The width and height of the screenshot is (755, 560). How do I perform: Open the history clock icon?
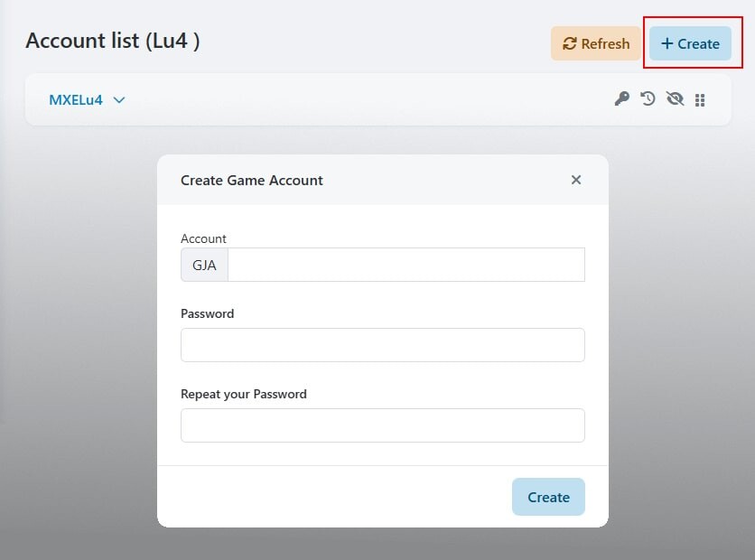(648, 99)
